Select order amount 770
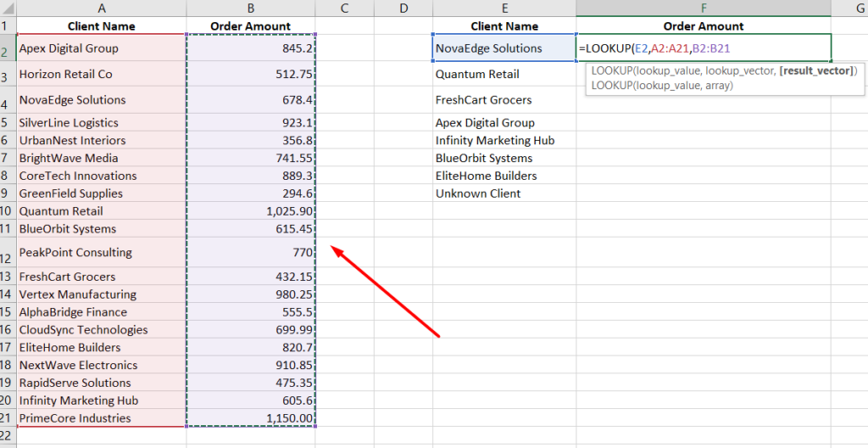868x448 pixels. tap(251, 252)
